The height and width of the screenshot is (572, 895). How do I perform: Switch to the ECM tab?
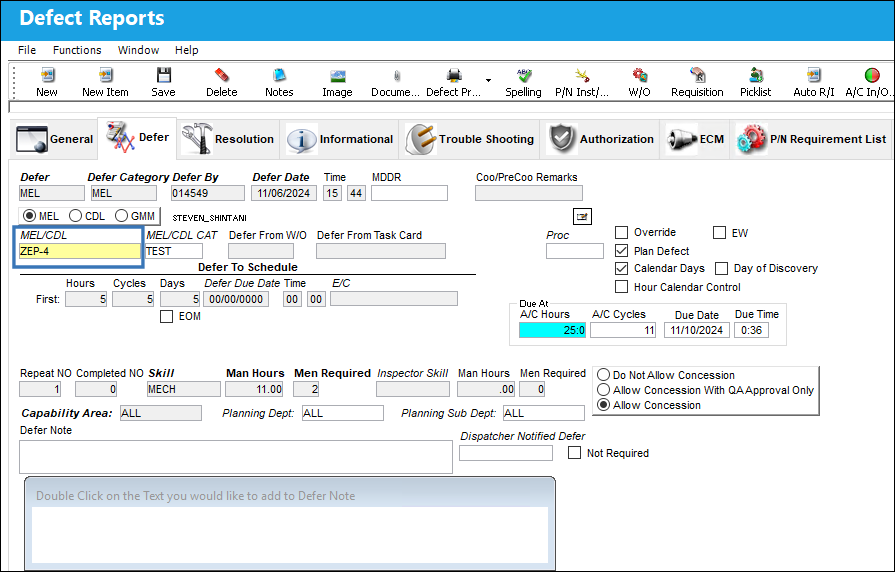695,139
